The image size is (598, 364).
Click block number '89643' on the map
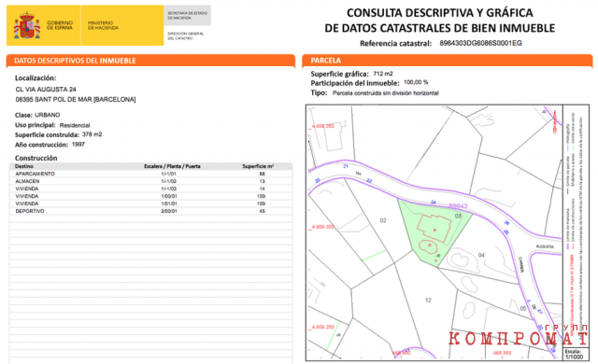(458, 206)
